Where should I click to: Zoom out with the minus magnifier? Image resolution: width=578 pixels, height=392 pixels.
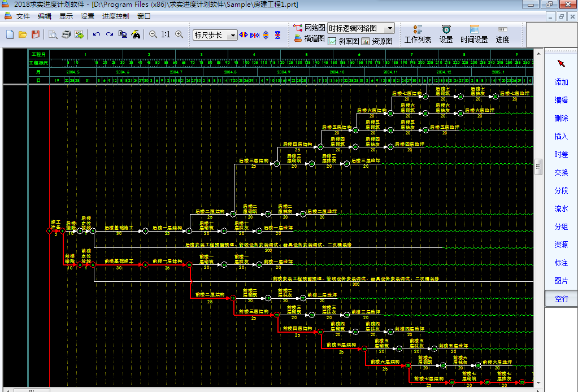153,34
